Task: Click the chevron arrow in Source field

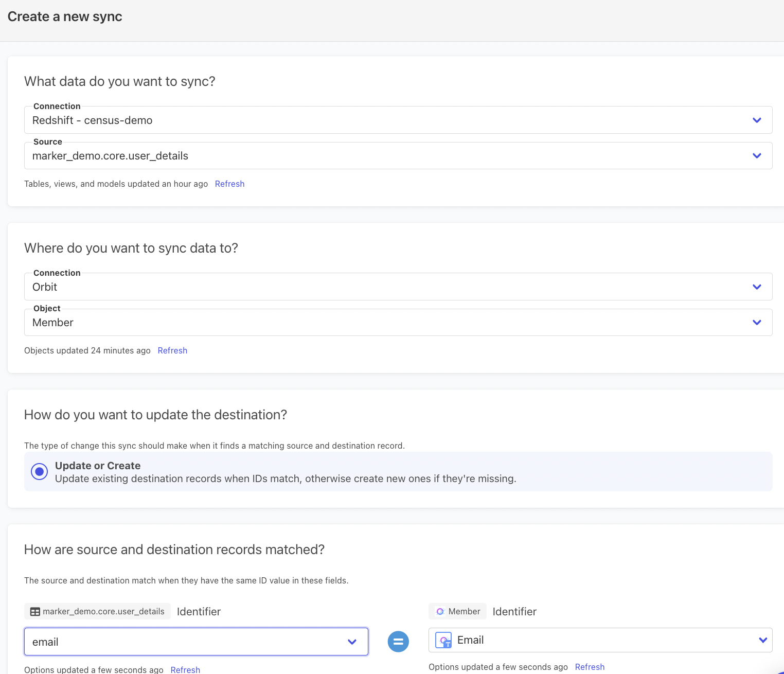Action: click(757, 156)
